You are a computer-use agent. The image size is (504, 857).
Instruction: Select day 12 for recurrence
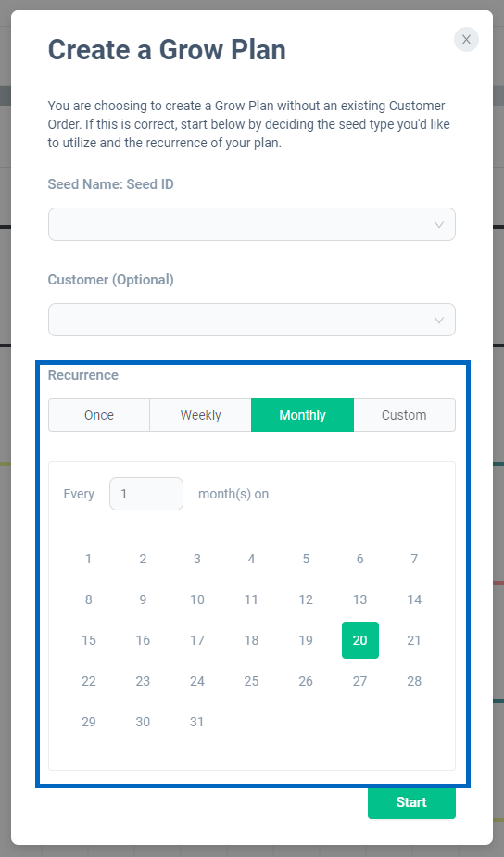coord(306,599)
